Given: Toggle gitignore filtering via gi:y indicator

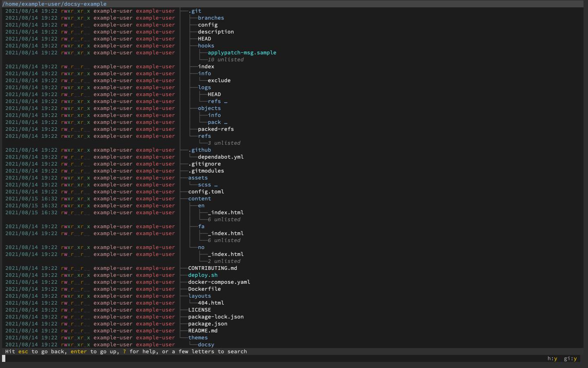Looking at the screenshot, I should tap(570, 359).
